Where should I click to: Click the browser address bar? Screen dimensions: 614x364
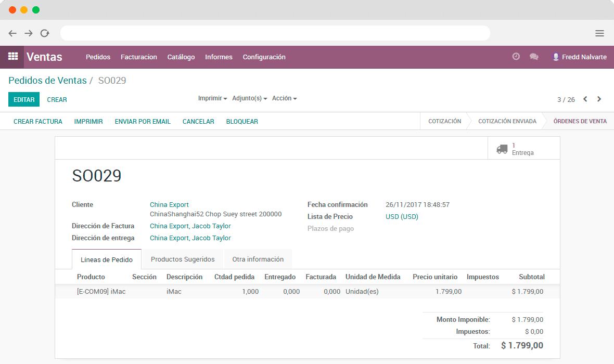(x=275, y=33)
